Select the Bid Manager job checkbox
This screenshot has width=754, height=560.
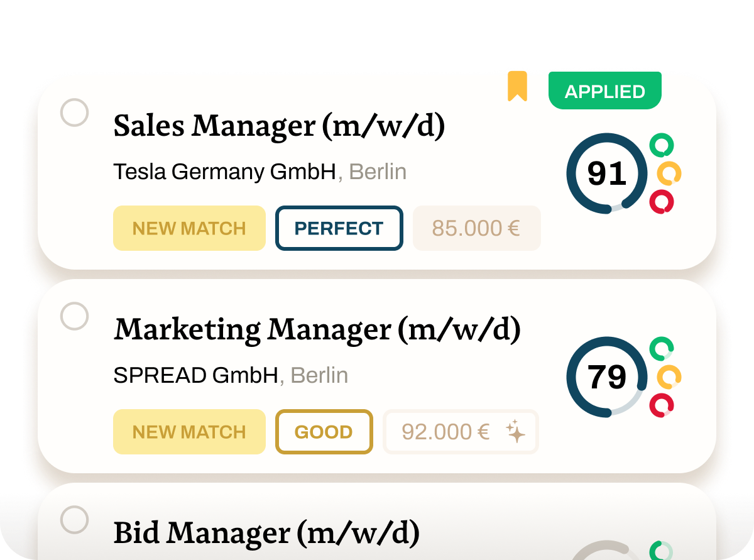click(75, 520)
